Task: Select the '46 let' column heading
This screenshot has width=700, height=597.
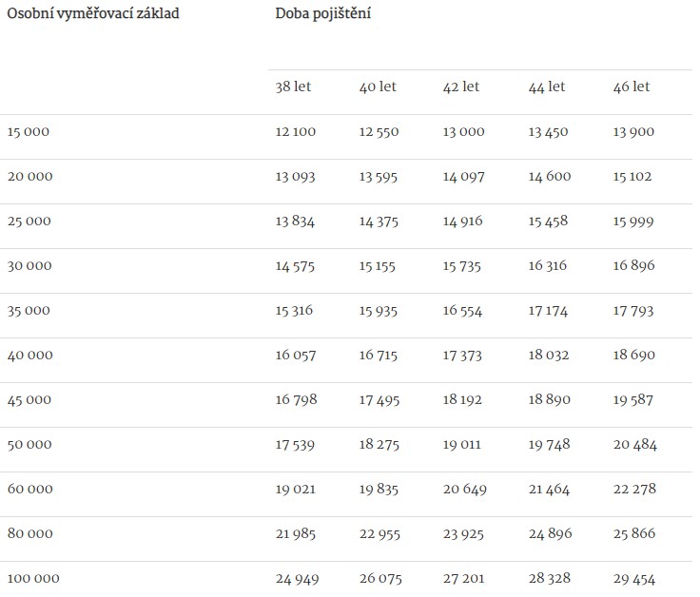Action: (x=632, y=87)
